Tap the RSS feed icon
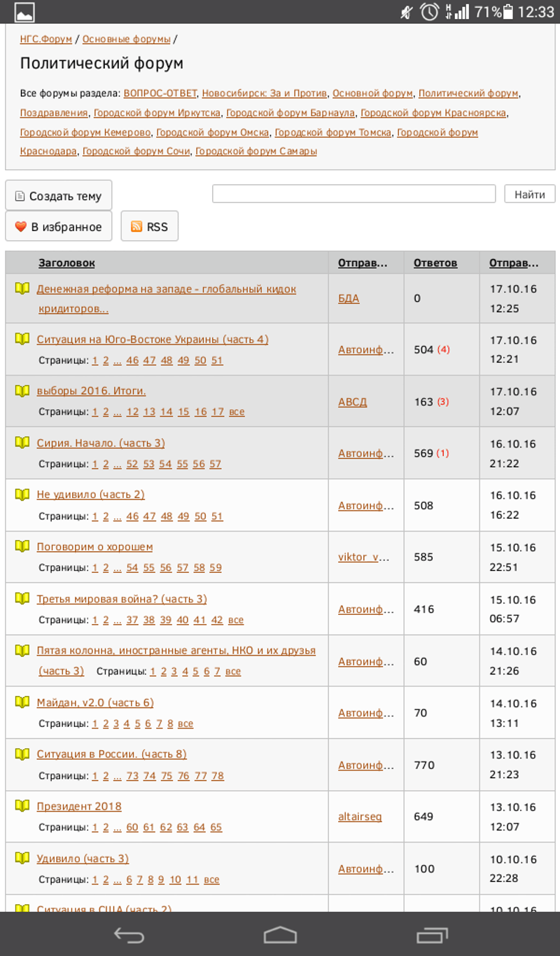The height and width of the screenshot is (956, 560). [x=136, y=226]
